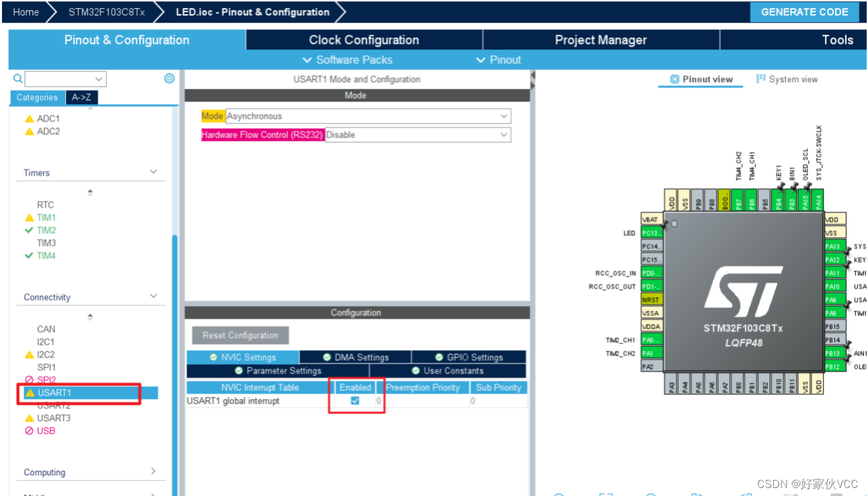Select USART1 under Connectivity
Viewport: 868px width, 496px height.
[54, 393]
